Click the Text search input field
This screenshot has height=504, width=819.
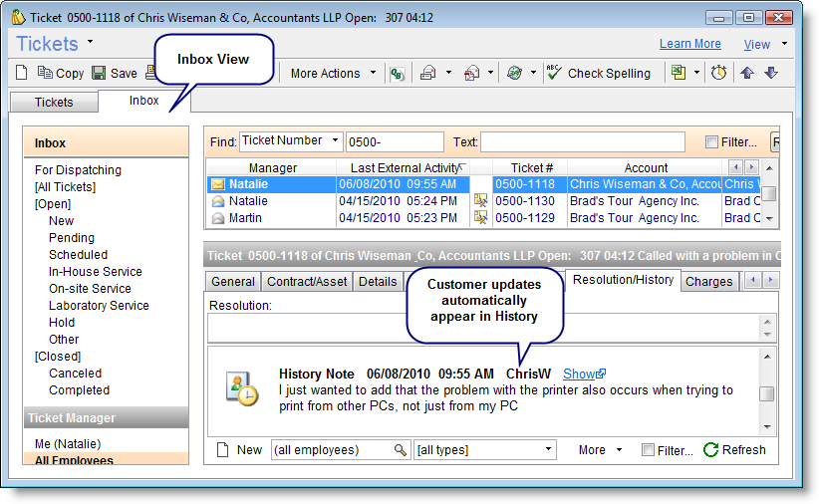(x=583, y=141)
